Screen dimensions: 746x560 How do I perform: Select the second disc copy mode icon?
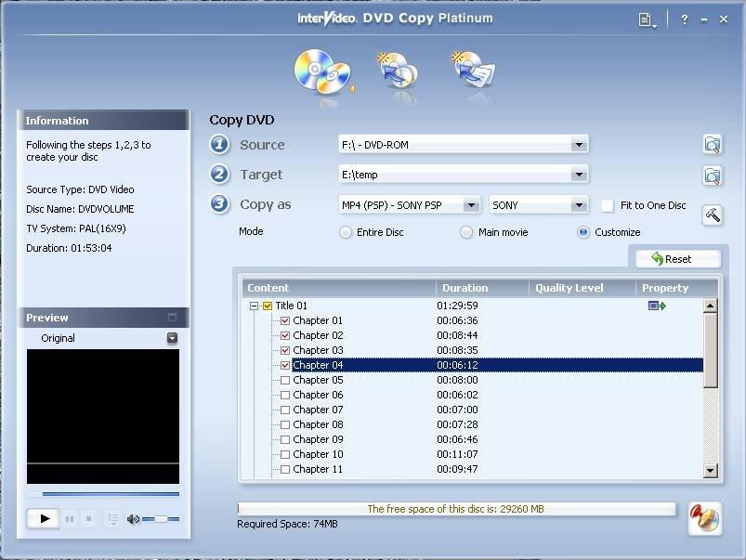(398, 72)
